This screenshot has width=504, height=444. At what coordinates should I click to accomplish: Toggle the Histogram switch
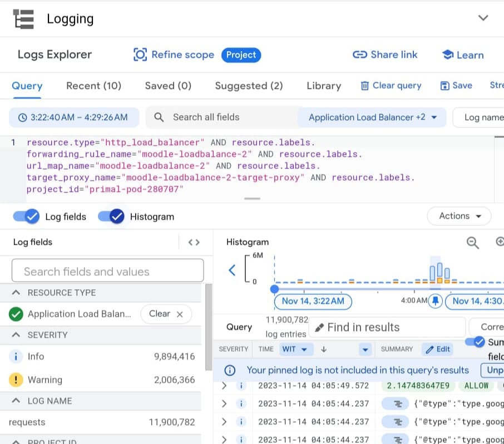pyautogui.click(x=111, y=216)
